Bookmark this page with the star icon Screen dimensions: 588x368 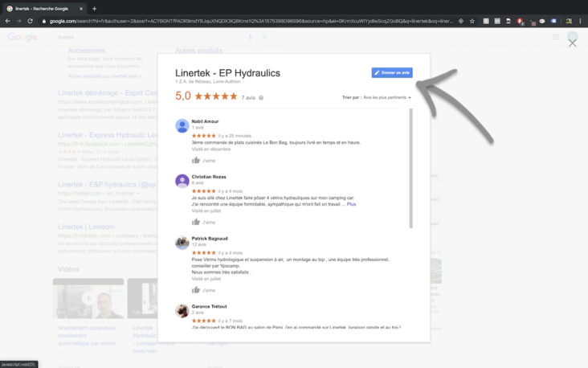tap(472, 21)
